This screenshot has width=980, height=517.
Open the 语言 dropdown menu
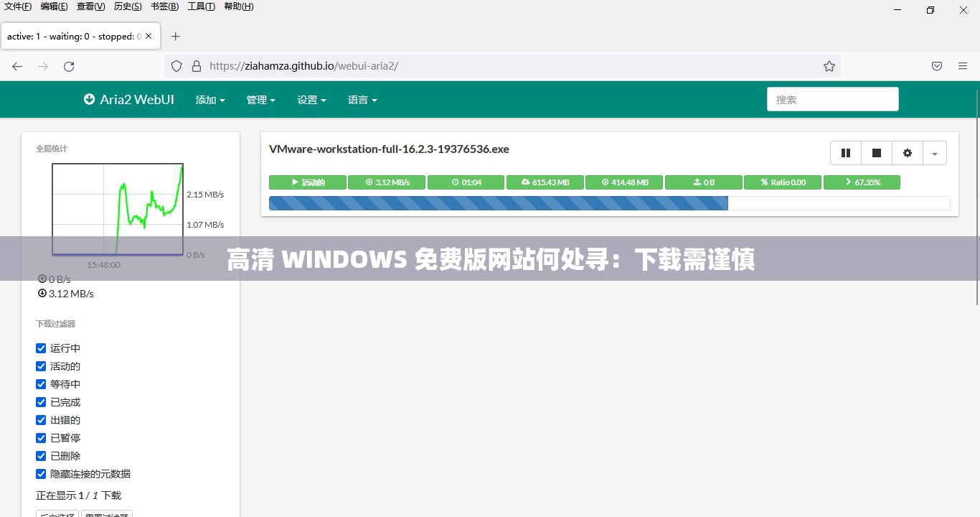tap(362, 100)
